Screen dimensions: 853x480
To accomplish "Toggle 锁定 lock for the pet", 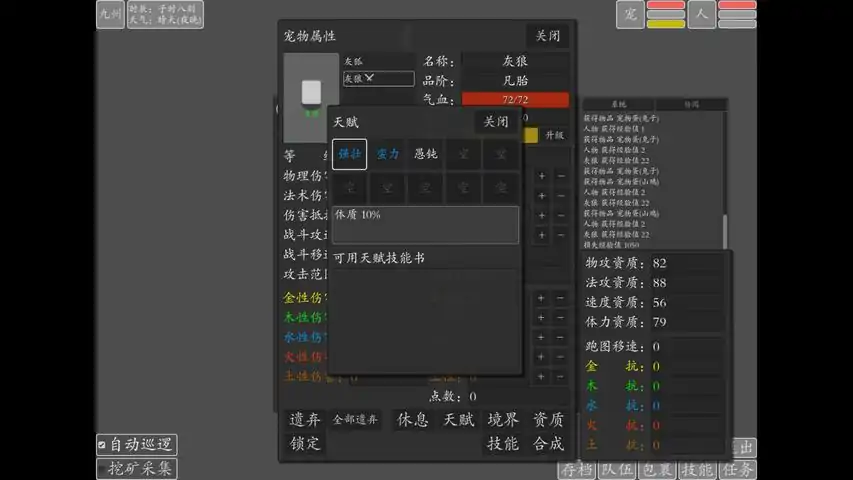I will click(305, 443).
